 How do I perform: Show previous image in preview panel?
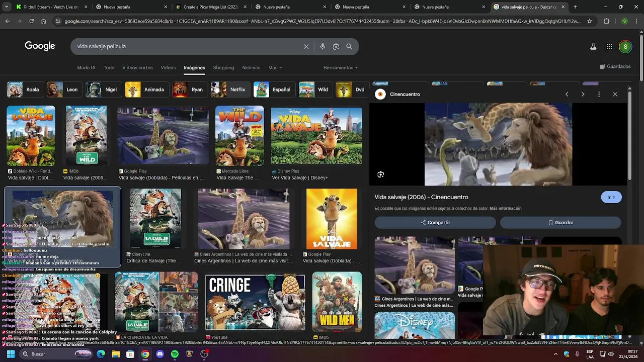pos(567,94)
